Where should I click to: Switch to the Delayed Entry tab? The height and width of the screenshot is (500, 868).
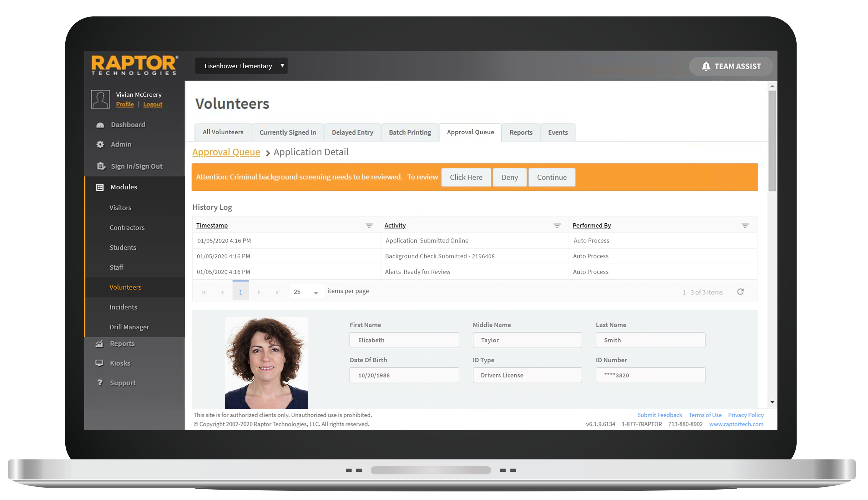tap(352, 132)
